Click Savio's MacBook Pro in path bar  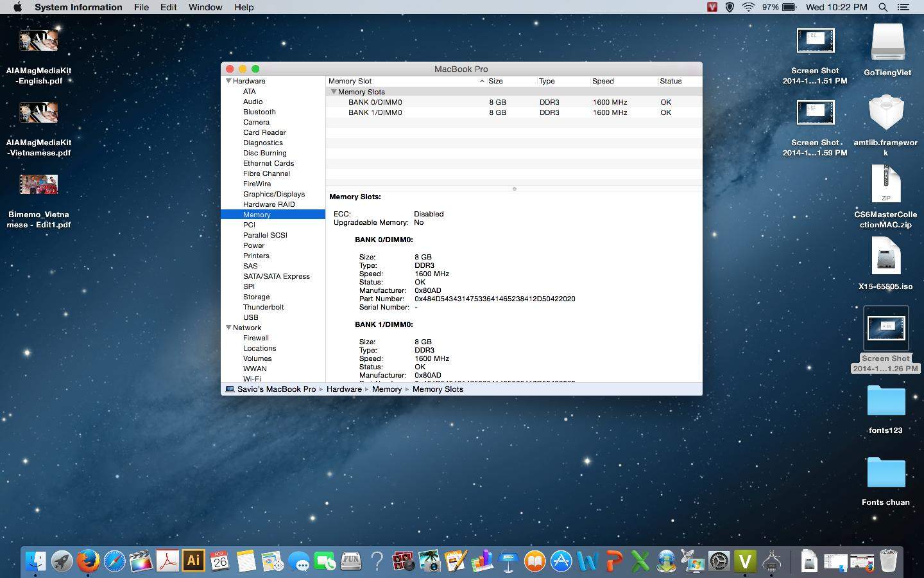[270, 389]
